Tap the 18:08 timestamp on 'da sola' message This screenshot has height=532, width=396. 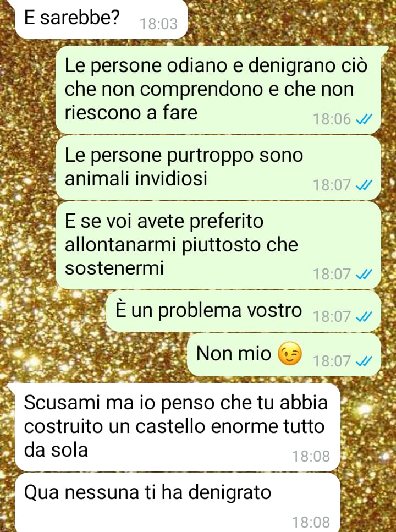coord(311,456)
